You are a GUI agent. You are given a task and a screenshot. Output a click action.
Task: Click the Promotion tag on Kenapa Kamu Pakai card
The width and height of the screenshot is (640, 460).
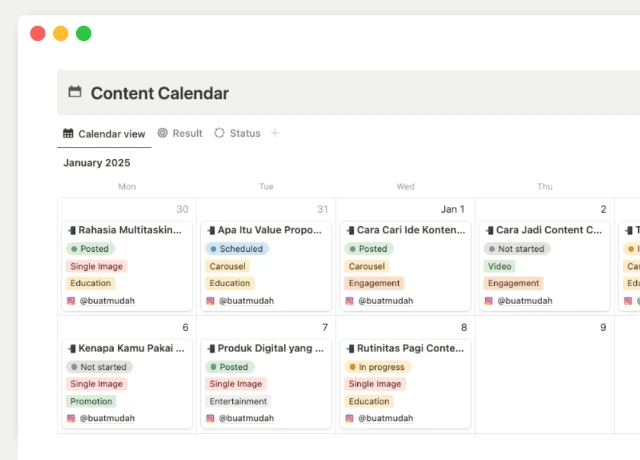tap(91, 401)
